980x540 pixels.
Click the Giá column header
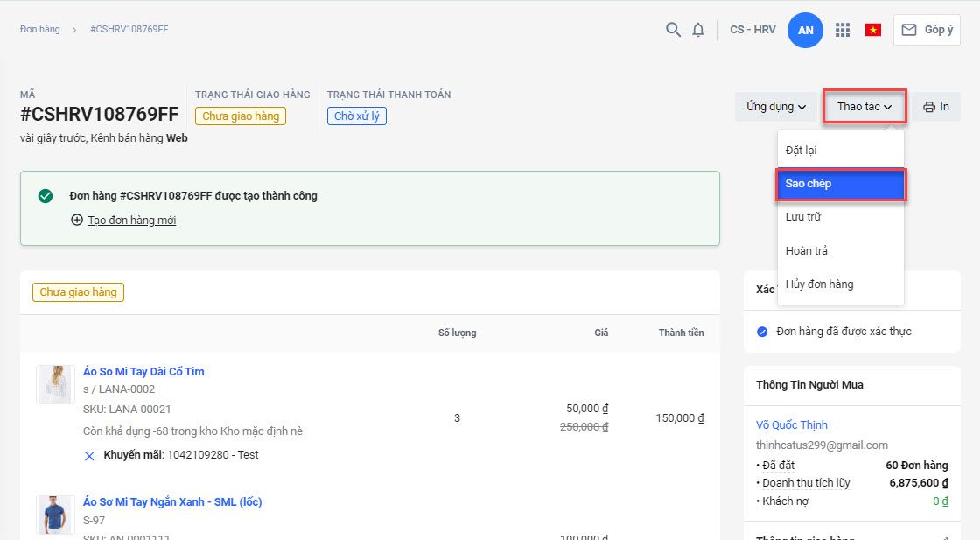coord(601,333)
